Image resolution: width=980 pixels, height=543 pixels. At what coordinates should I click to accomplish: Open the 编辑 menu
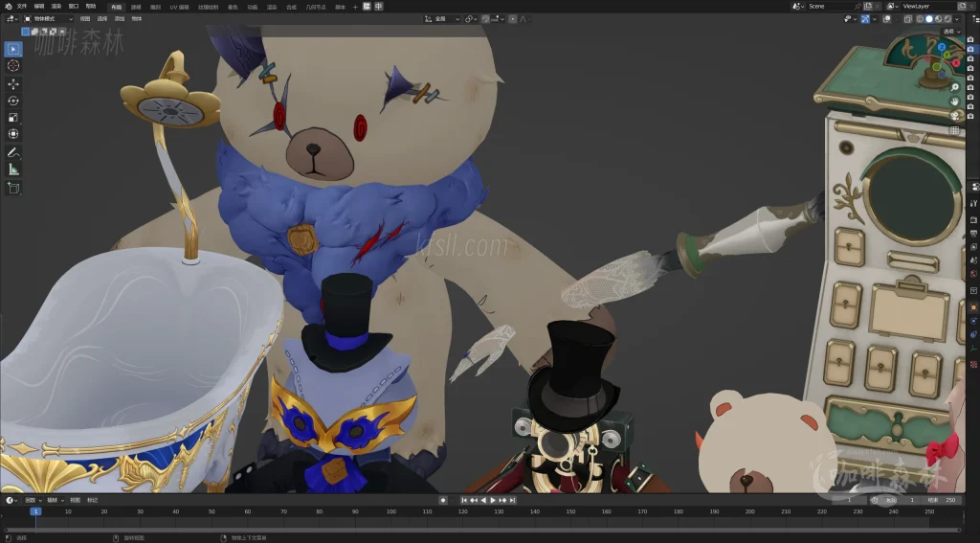coord(38,7)
